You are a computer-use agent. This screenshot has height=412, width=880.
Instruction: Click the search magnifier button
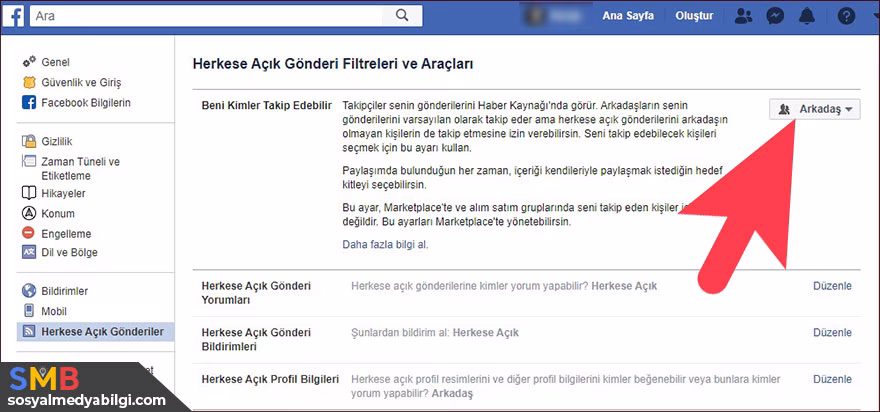pyautogui.click(x=402, y=16)
